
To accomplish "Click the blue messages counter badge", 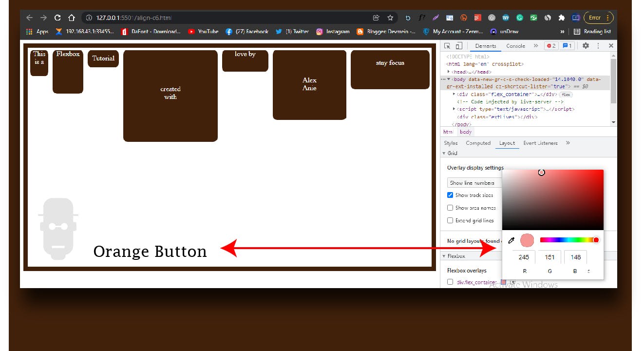I will click(568, 46).
